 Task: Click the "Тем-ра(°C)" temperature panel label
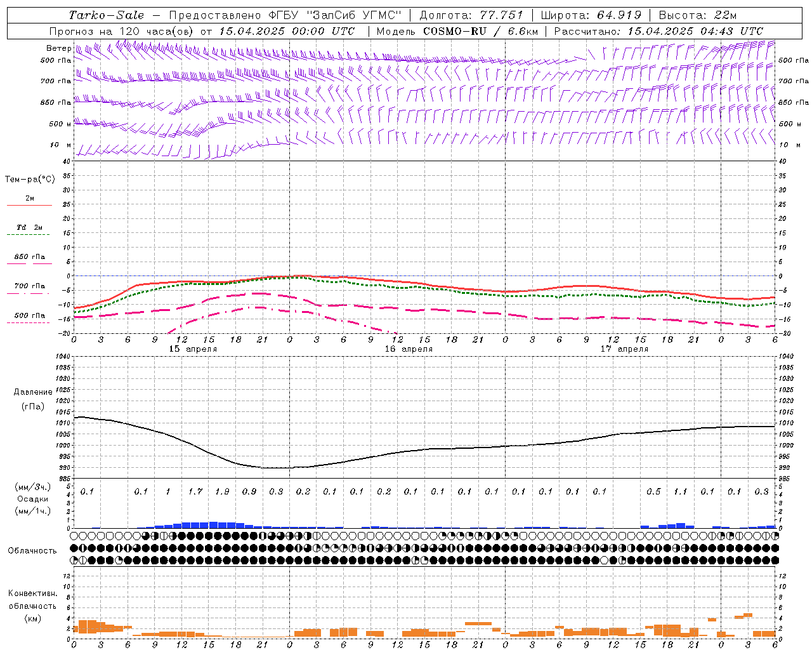tap(30, 180)
